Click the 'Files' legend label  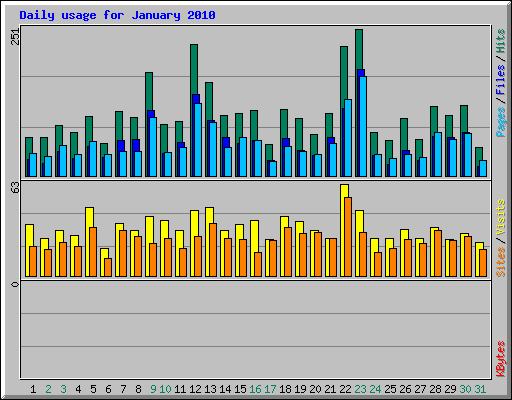(x=501, y=80)
